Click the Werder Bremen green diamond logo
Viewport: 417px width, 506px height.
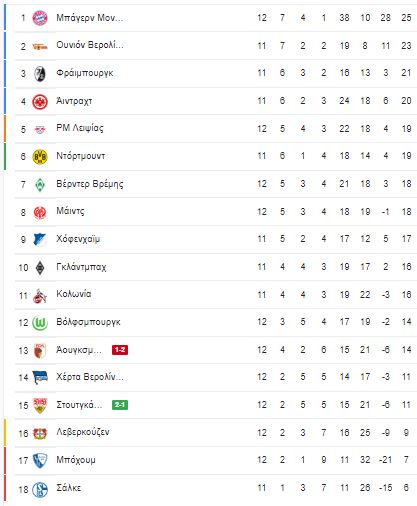click(40, 184)
